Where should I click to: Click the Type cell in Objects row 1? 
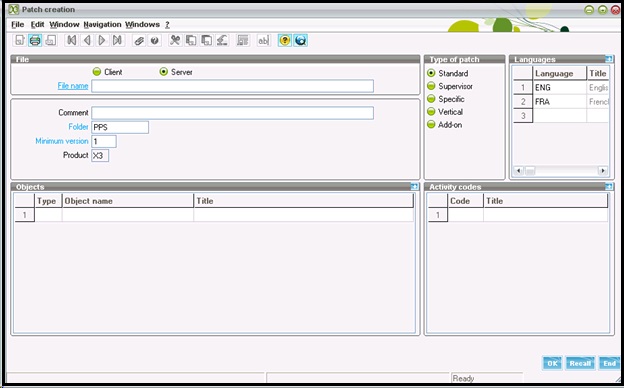click(x=48, y=215)
